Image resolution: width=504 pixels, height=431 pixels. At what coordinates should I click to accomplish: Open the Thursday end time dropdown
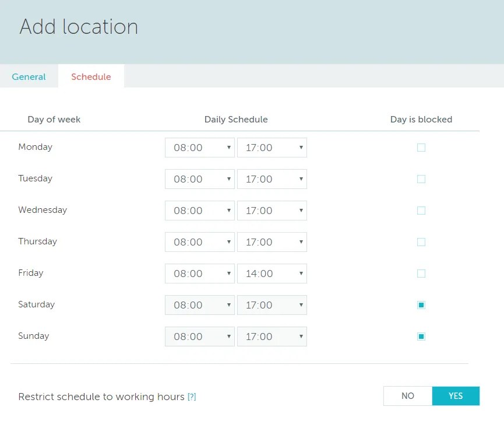click(x=272, y=242)
